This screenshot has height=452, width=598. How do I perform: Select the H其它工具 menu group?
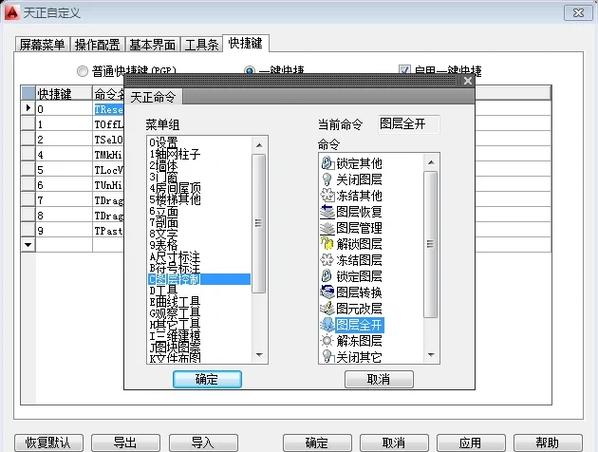click(x=199, y=325)
